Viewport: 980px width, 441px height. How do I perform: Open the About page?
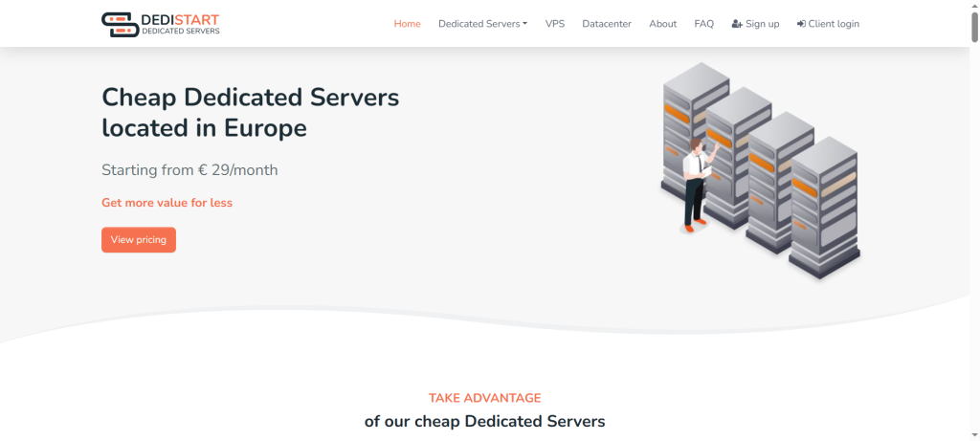[662, 24]
